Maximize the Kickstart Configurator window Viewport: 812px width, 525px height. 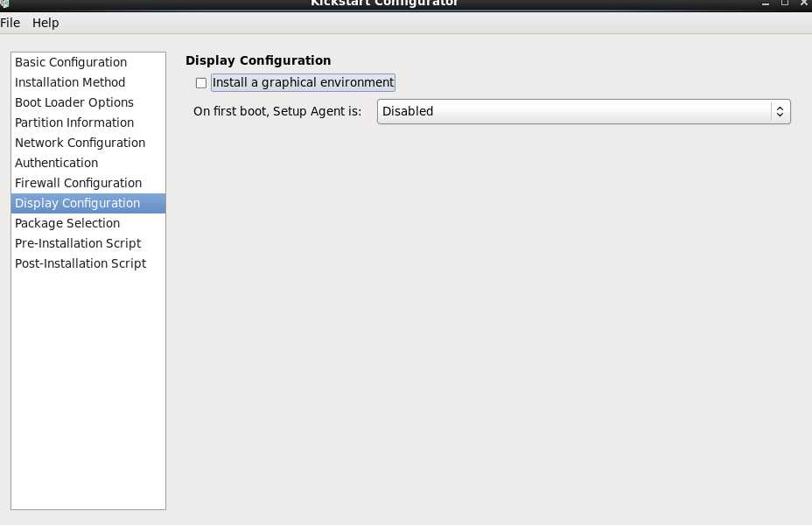[x=785, y=3]
